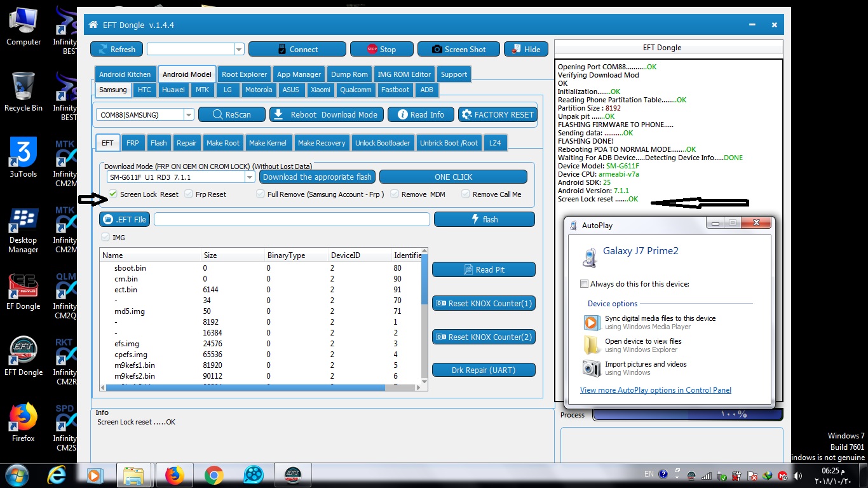Expand the COM88 SAMSUNG port dropdown

click(189, 115)
